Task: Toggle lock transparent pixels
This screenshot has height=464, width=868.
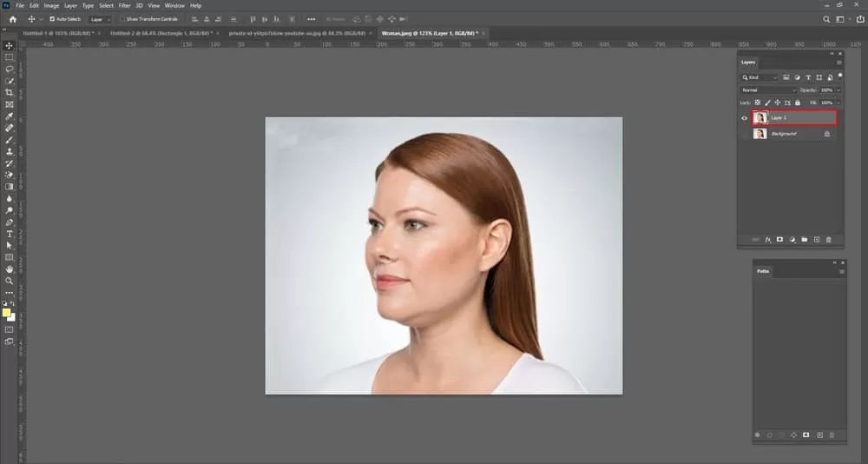Action: (x=757, y=103)
